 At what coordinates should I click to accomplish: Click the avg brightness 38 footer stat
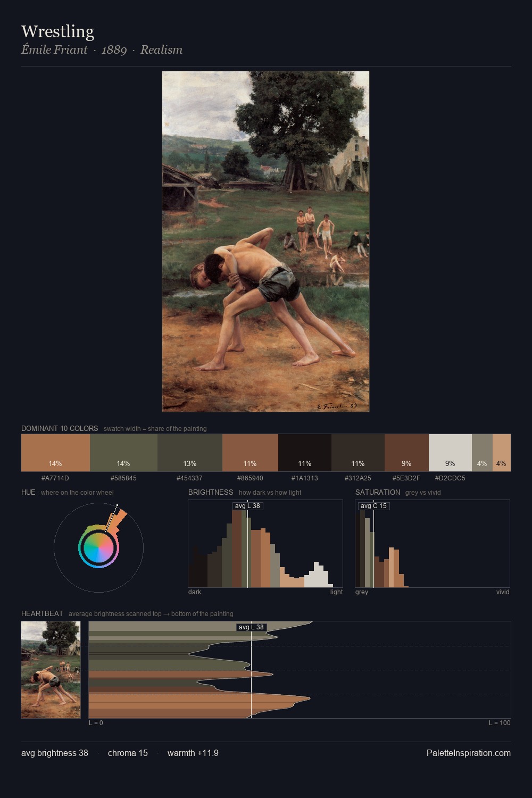coord(55,753)
